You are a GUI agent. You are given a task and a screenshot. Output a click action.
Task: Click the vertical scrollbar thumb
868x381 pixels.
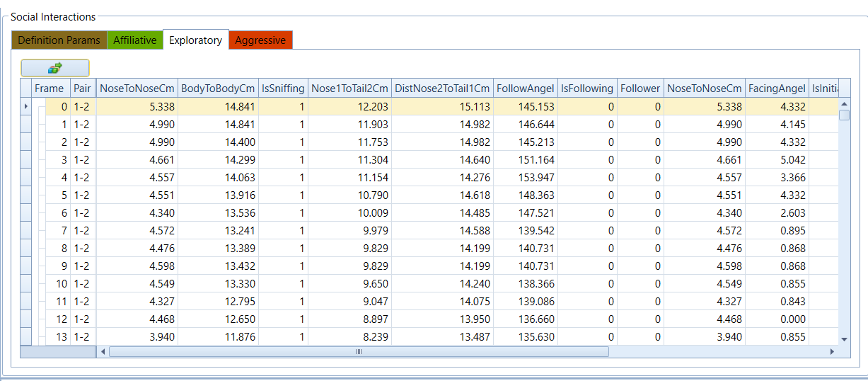(x=843, y=115)
